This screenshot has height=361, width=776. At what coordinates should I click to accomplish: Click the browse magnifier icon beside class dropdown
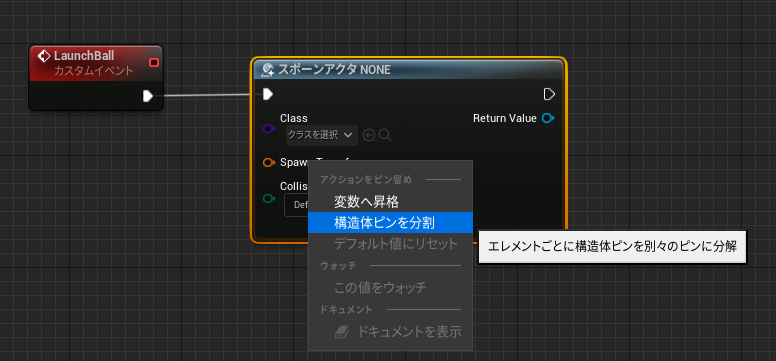[x=385, y=135]
